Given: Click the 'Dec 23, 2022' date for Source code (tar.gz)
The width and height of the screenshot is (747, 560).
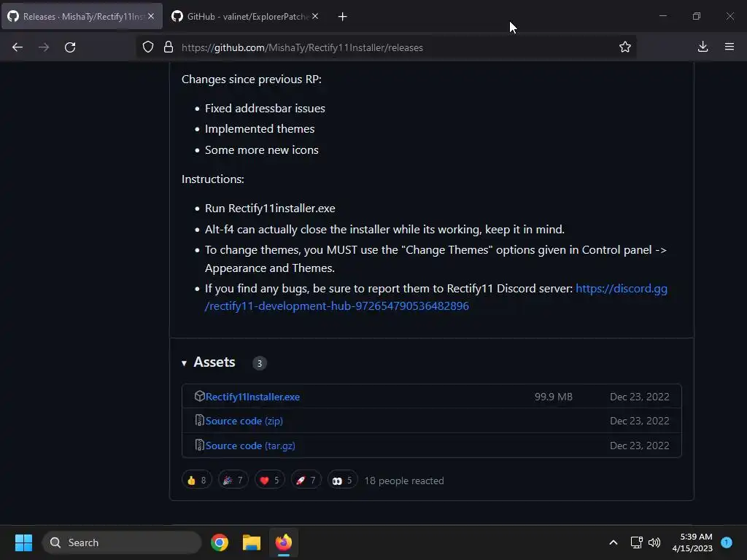Looking at the screenshot, I should click(639, 446).
